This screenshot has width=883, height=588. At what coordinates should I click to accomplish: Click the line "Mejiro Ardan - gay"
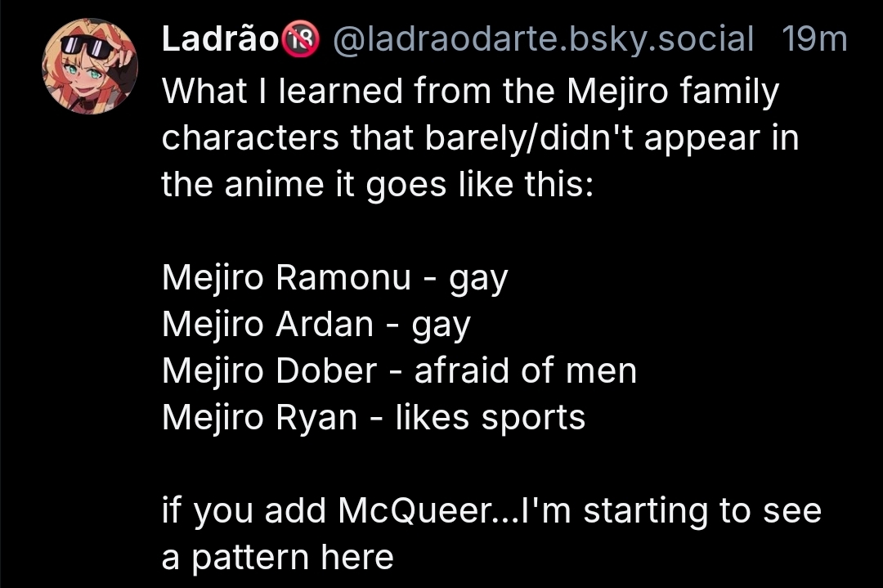[316, 325]
